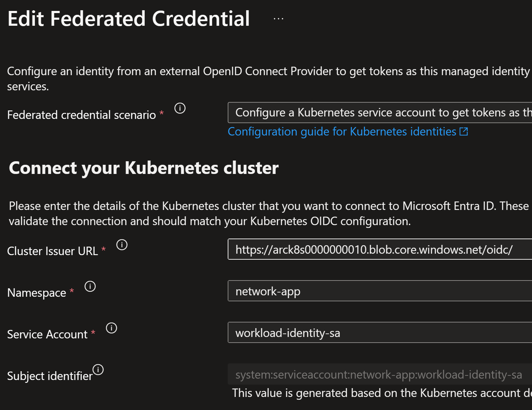Open the ellipsis menu beside Edit Federated Credential
Screen dimensions: 532x410
pyautogui.click(x=278, y=19)
